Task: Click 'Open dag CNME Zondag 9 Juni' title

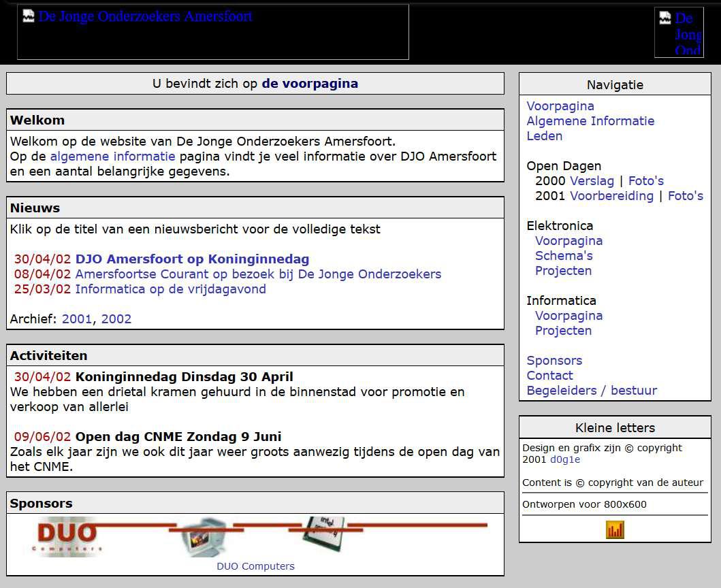Action: point(178,437)
